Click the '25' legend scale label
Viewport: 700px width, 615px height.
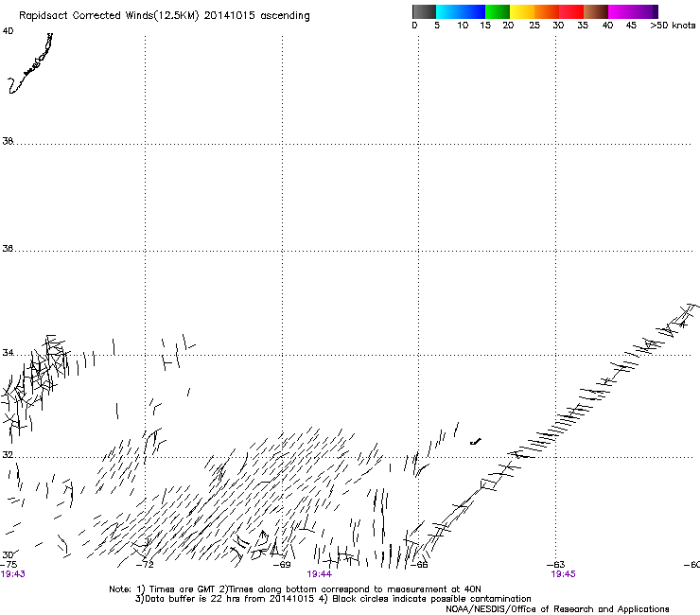click(x=534, y=26)
